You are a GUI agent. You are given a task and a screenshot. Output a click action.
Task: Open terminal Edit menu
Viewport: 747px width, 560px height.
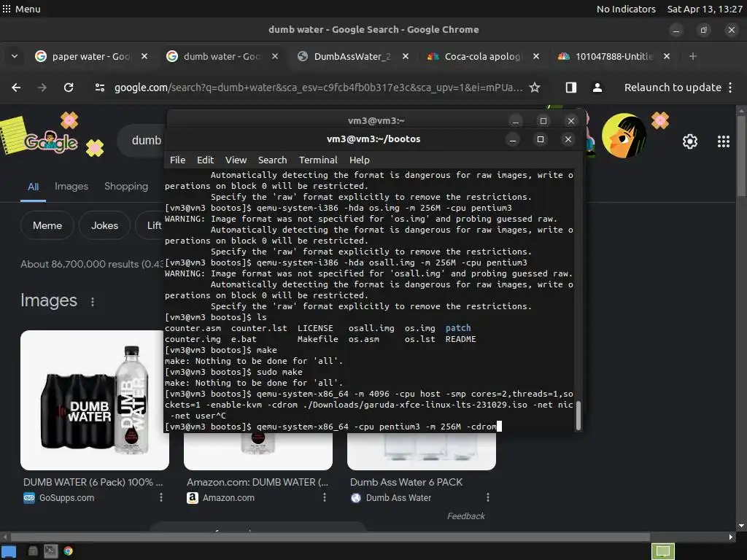click(205, 160)
